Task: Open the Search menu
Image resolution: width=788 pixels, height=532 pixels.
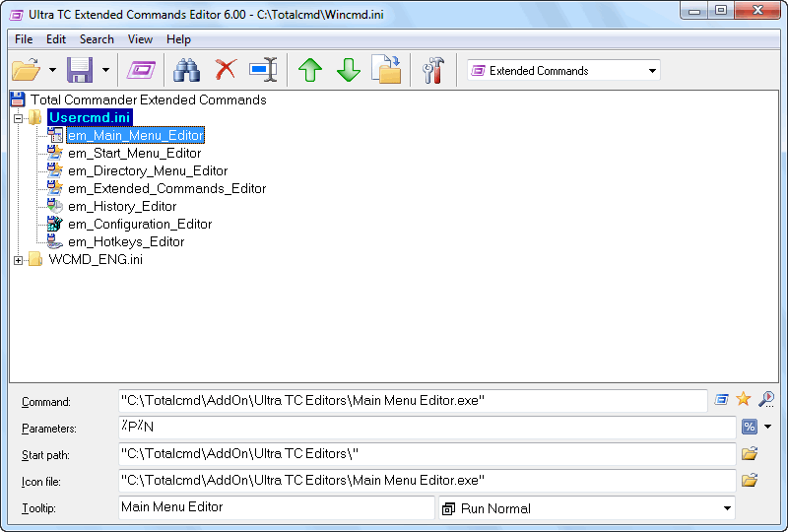Action: click(97, 39)
